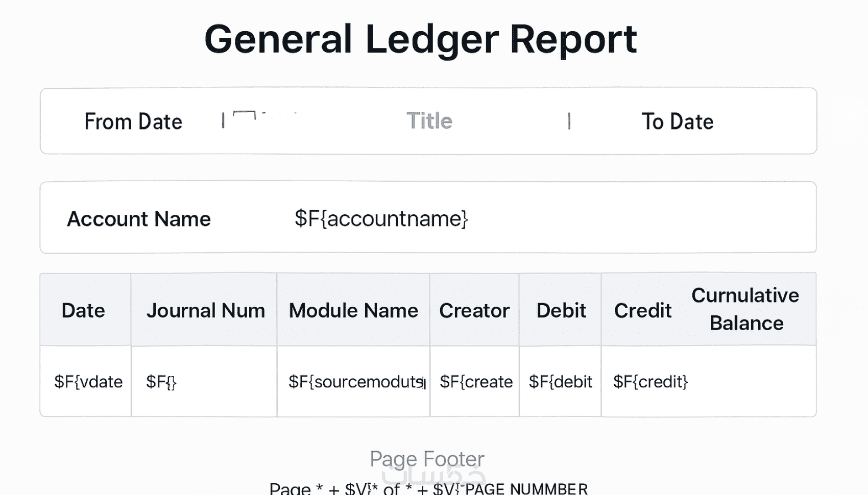Image resolution: width=868 pixels, height=495 pixels.
Task: Select the Page Footer label
Action: click(x=427, y=459)
